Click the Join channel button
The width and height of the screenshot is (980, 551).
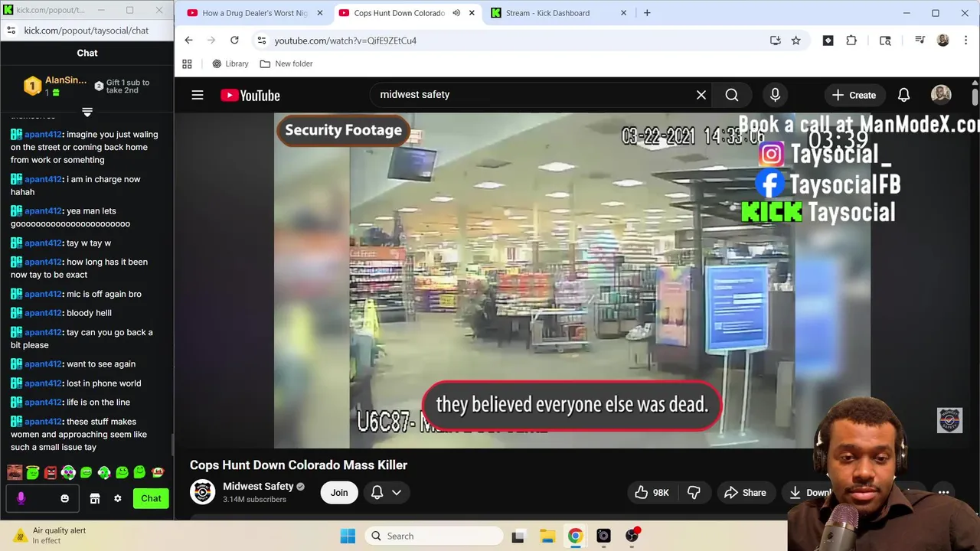(x=339, y=493)
